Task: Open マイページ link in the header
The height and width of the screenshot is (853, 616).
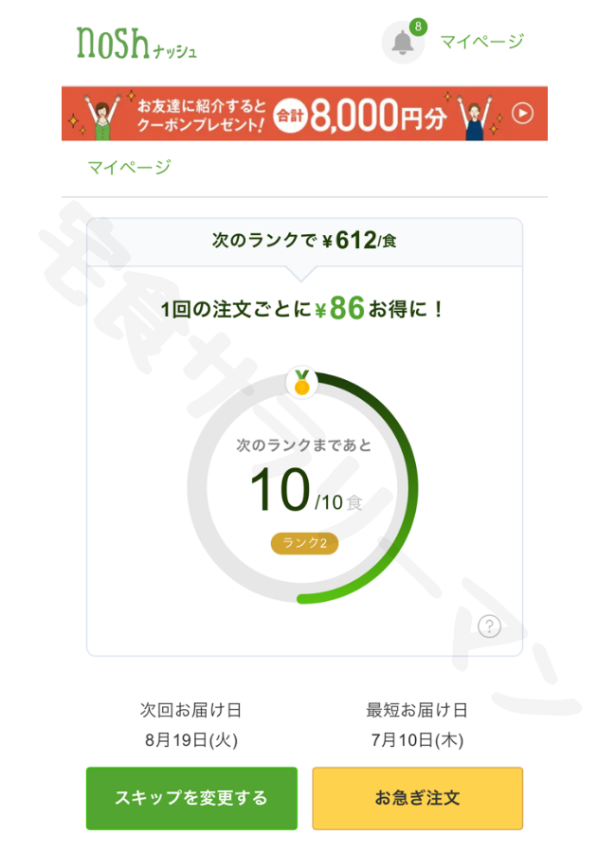Action: pyautogui.click(x=481, y=42)
